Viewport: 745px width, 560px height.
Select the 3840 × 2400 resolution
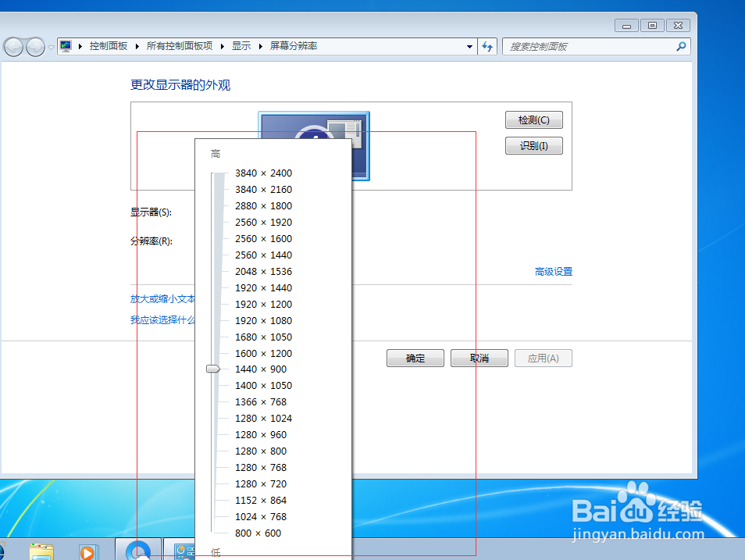coord(264,173)
